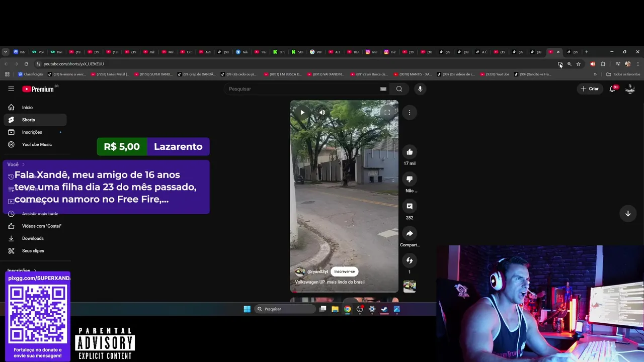Click the YouTube search magnifier button
This screenshot has width=644, height=362.
(x=399, y=89)
